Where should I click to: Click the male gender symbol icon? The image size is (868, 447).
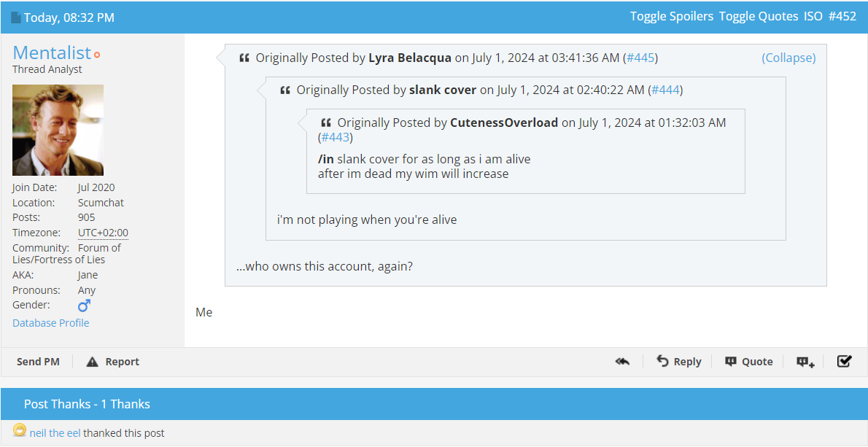[x=84, y=306]
